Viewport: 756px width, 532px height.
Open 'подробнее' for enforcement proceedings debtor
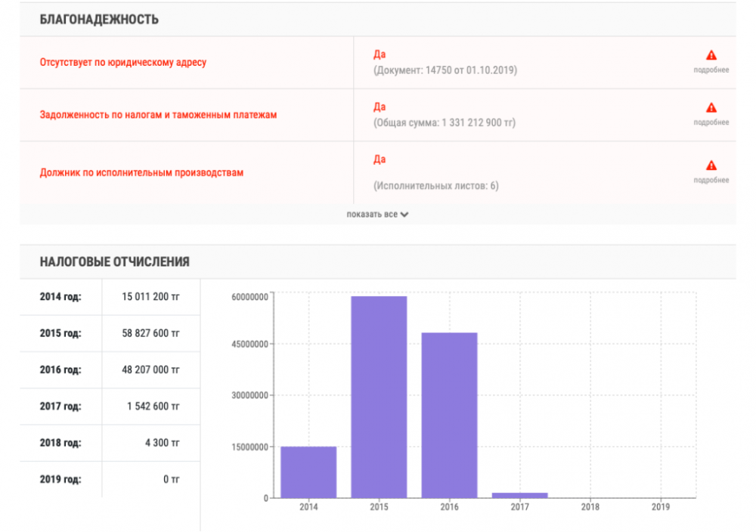[711, 180]
